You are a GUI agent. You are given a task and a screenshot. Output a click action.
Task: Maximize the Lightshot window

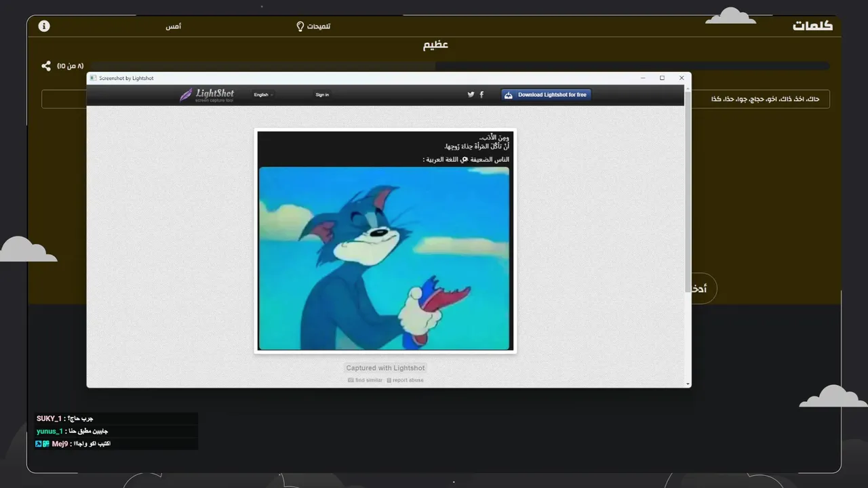click(663, 78)
